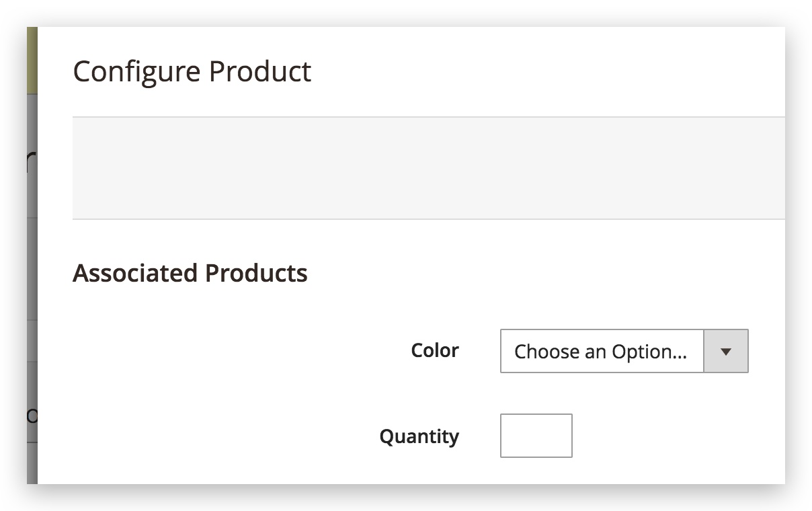Click the Configure Product title
Viewport: 812px width, 511px height.
tap(192, 71)
